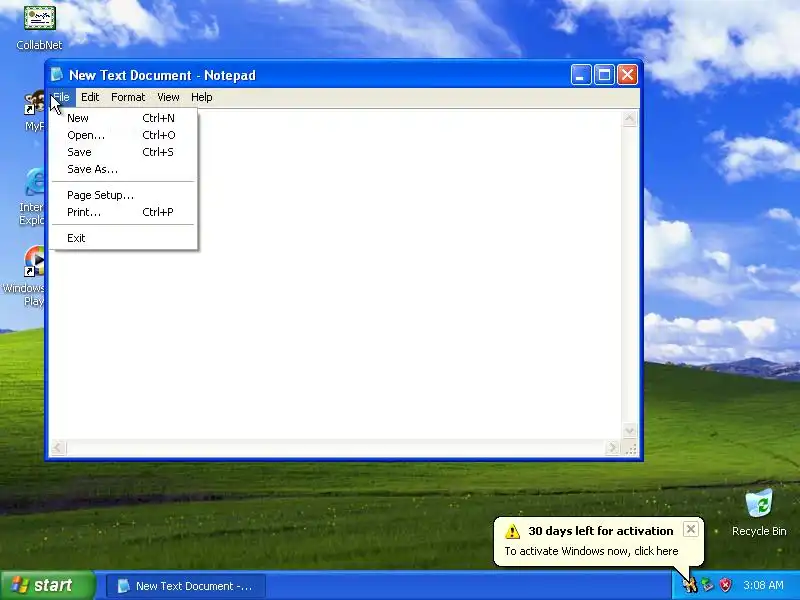This screenshot has height=600, width=800.
Task: Click the yellow warning icon in balloon
Action: (512, 531)
